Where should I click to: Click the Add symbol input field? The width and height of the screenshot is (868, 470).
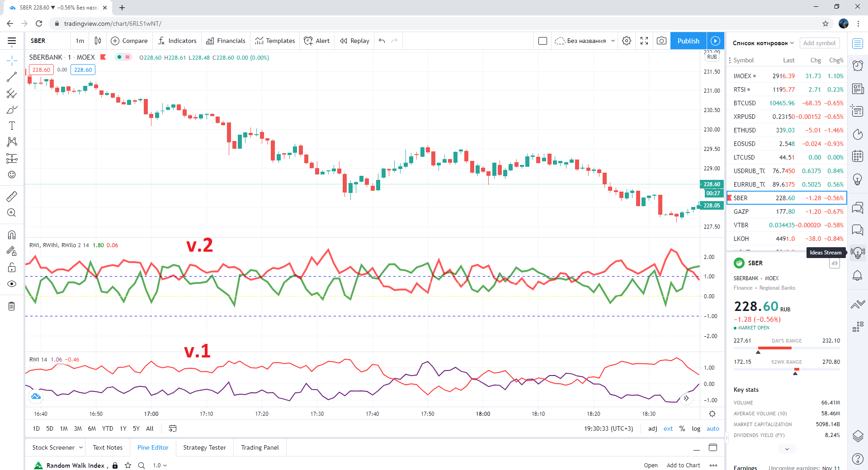819,43
